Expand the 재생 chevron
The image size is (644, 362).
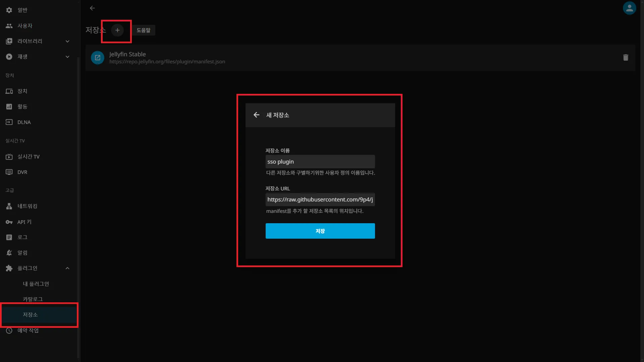67,57
